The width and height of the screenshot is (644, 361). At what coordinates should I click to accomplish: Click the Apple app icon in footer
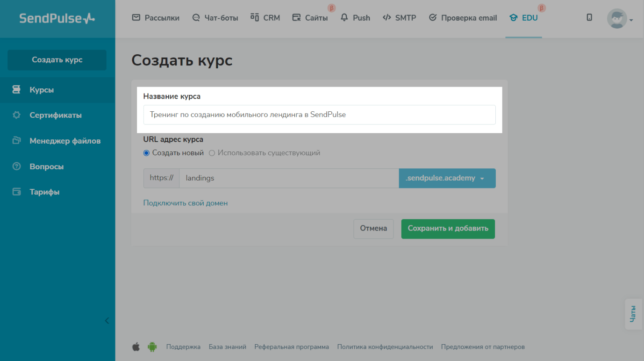tap(136, 347)
